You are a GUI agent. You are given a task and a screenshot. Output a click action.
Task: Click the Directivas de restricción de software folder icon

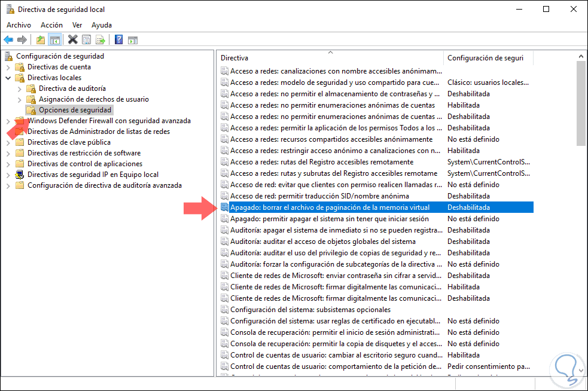pyautogui.click(x=20, y=153)
